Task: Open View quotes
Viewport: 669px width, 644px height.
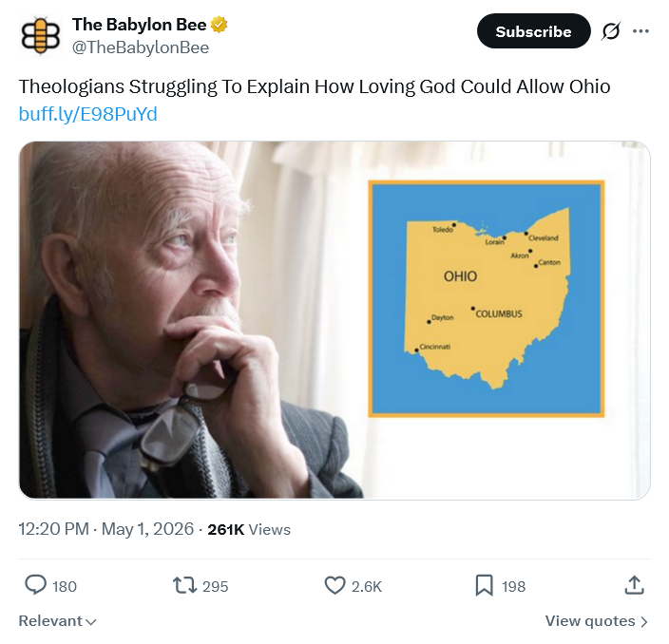Action: 597,621
